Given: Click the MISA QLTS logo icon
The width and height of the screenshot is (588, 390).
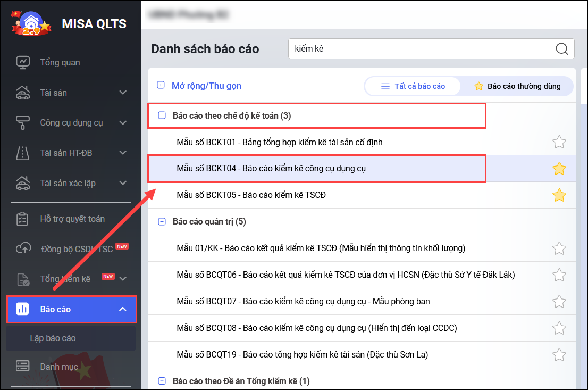Looking at the screenshot, I should (31, 23).
